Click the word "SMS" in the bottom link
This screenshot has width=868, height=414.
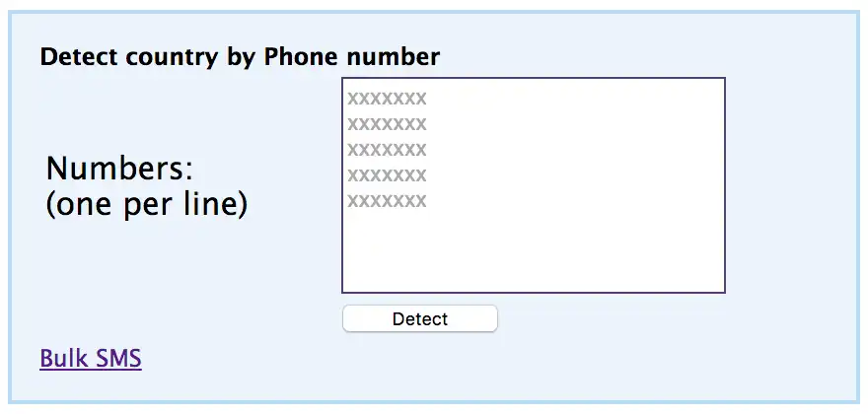117,358
